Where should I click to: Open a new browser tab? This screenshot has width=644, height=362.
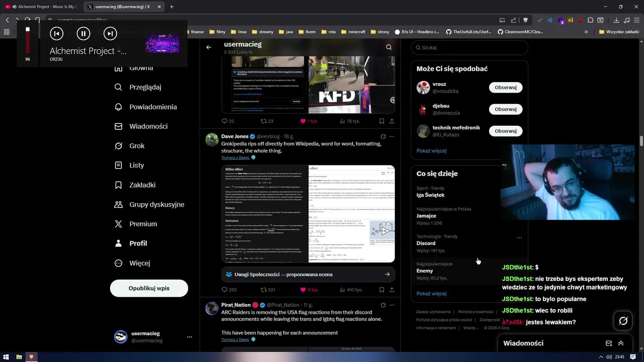pyautogui.click(x=172, y=7)
